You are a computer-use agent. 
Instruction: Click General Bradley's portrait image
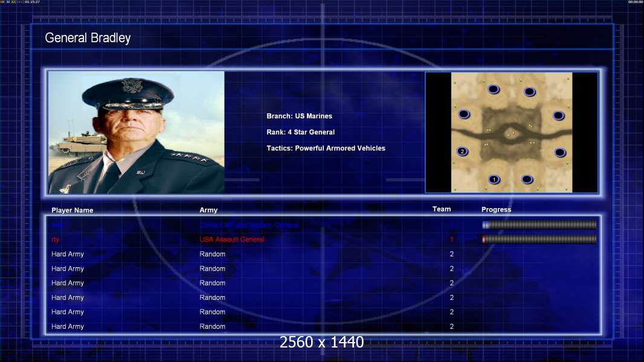tap(137, 132)
